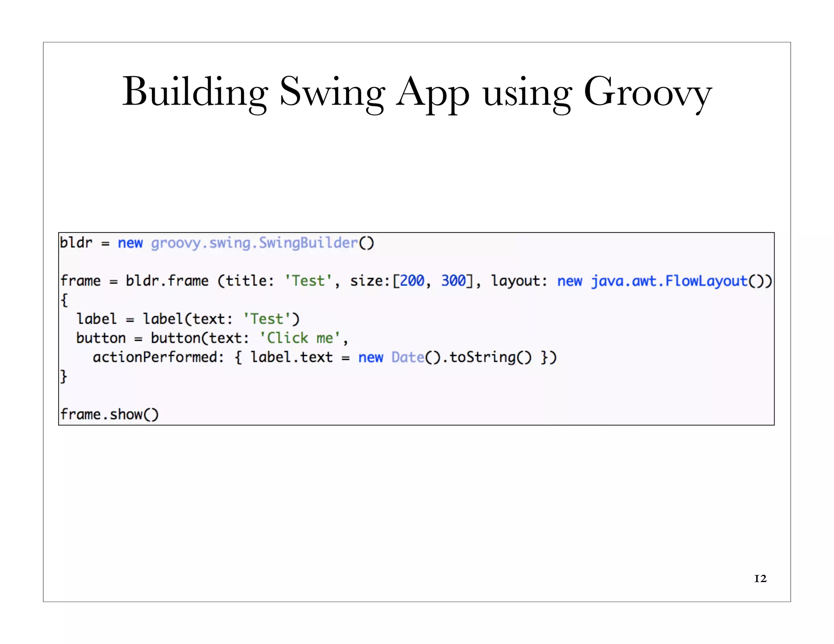Viewport: 834px width, 644px height.
Task: Click the closing curly brace line above frame.show()
Action: pos(64,377)
